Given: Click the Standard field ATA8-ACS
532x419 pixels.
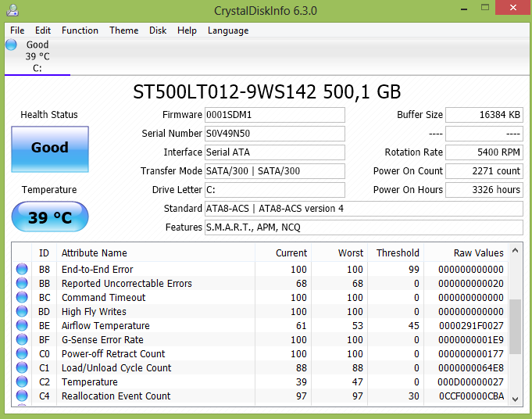Looking at the screenshot, I should pyautogui.click(x=364, y=208).
